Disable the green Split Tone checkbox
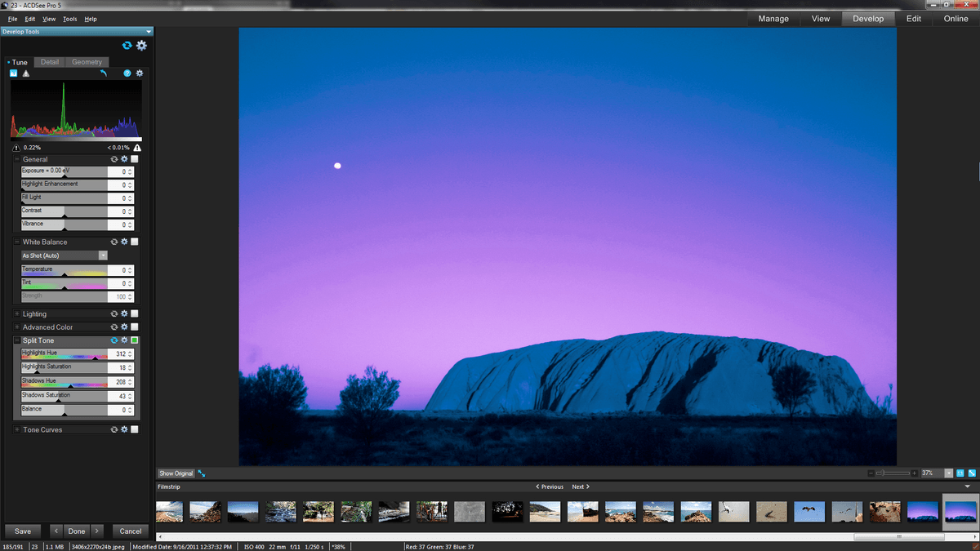The height and width of the screenshot is (551, 980). pyautogui.click(x=135, y=340)
